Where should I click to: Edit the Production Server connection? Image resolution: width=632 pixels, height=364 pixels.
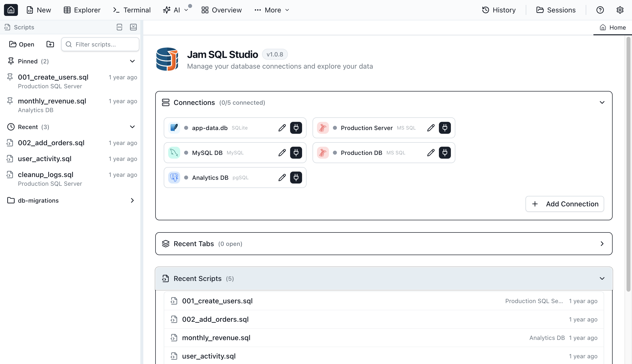point(431,128)
